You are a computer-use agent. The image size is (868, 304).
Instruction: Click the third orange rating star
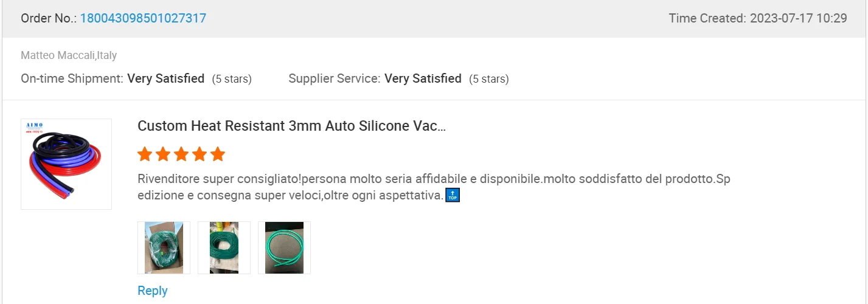(181, 154)
